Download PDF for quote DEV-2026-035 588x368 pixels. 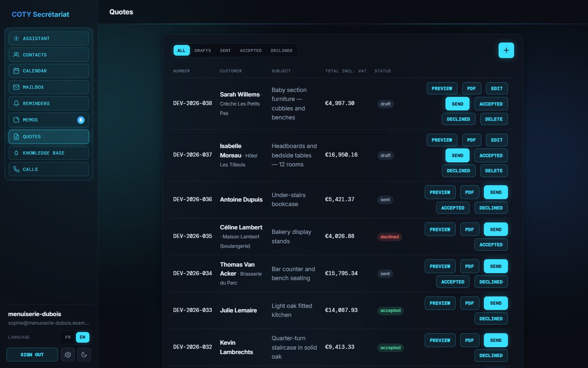pos(470,229)
